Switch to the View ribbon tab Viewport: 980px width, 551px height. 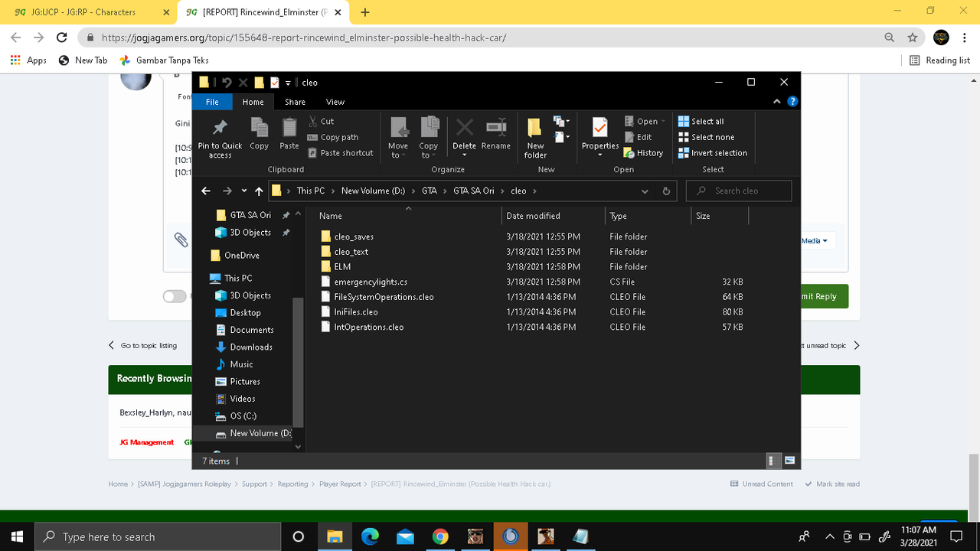pyautogui.click(x=335, y=102)
